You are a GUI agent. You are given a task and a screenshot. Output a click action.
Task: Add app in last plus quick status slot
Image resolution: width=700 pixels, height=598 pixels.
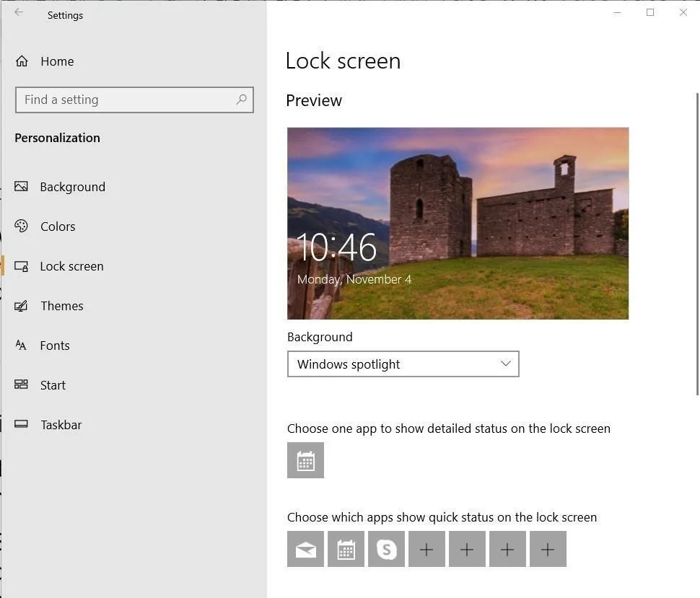click(548, 549)
